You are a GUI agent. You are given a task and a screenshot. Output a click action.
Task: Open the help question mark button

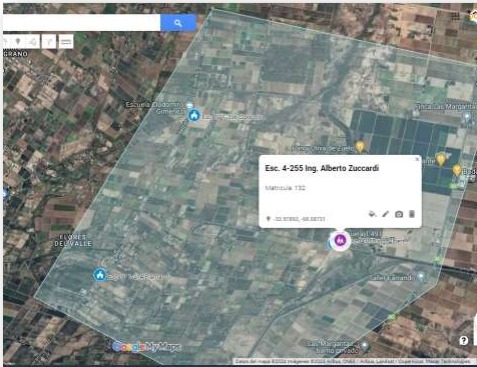[464, 340]
